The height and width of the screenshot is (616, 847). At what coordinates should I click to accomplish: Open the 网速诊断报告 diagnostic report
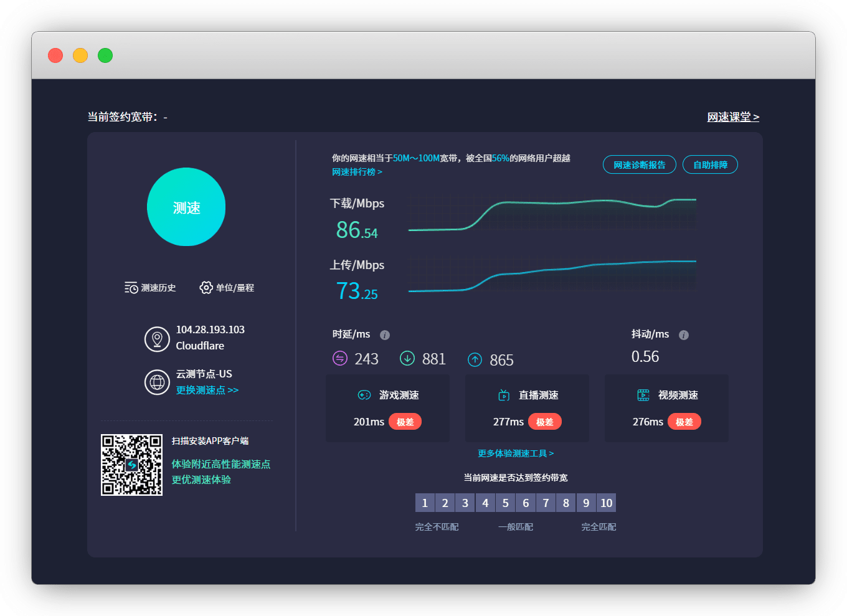[639, 165]
